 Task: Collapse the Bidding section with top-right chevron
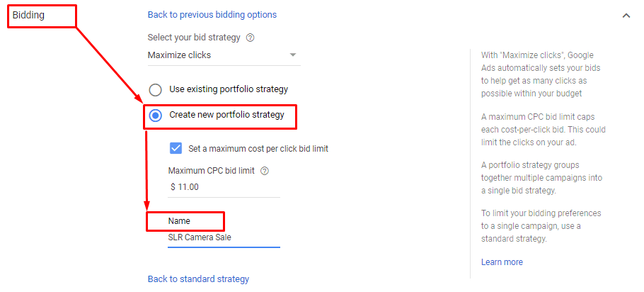(x=626, y=16)
